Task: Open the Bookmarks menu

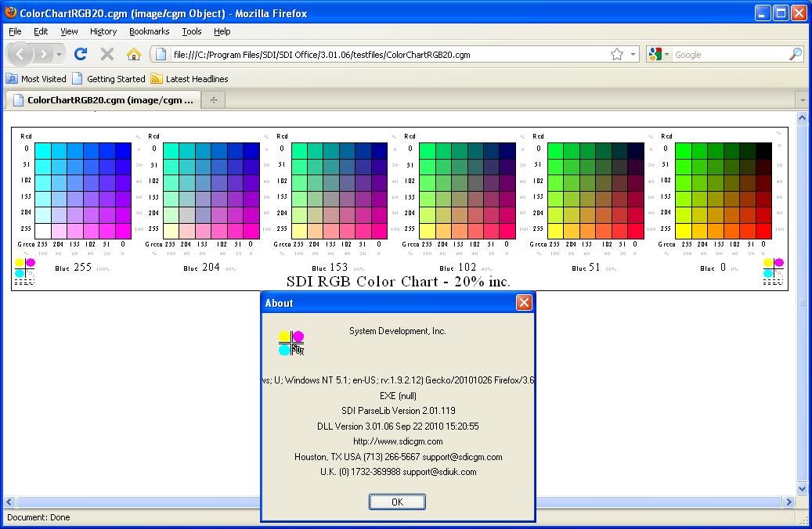Action: tap(149, 31)
